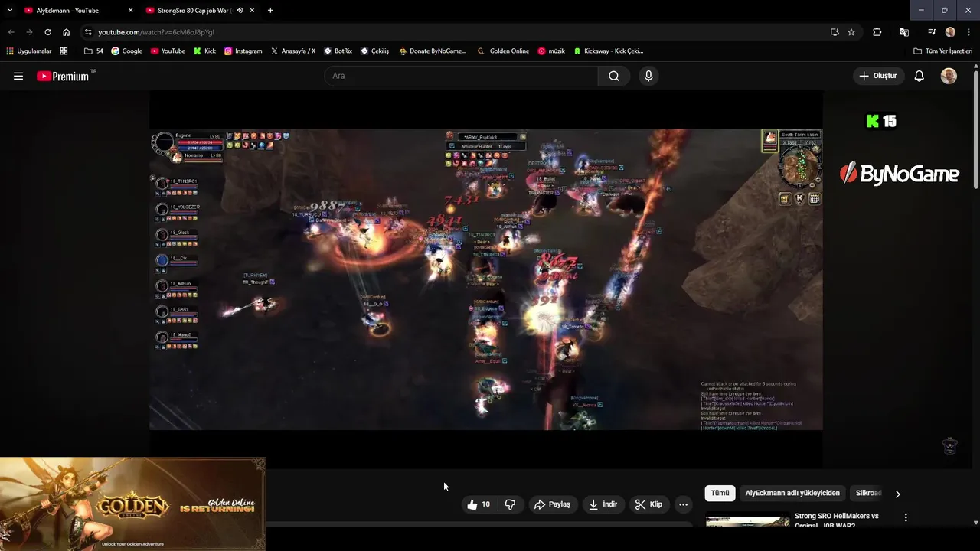Open the Anasayfa / X bookmark
This screenshot has height=551, width=980.
(292, 51)
